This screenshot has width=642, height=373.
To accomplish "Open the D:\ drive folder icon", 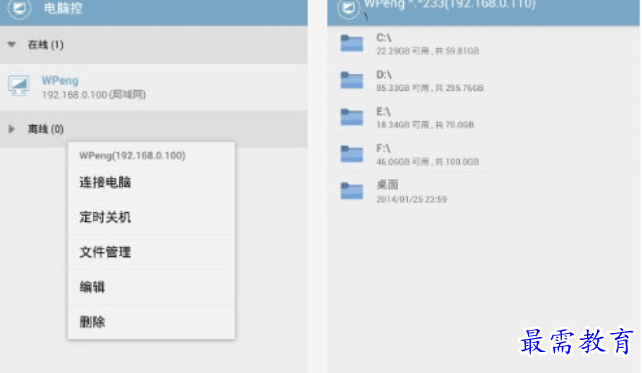I will point(352,80).
